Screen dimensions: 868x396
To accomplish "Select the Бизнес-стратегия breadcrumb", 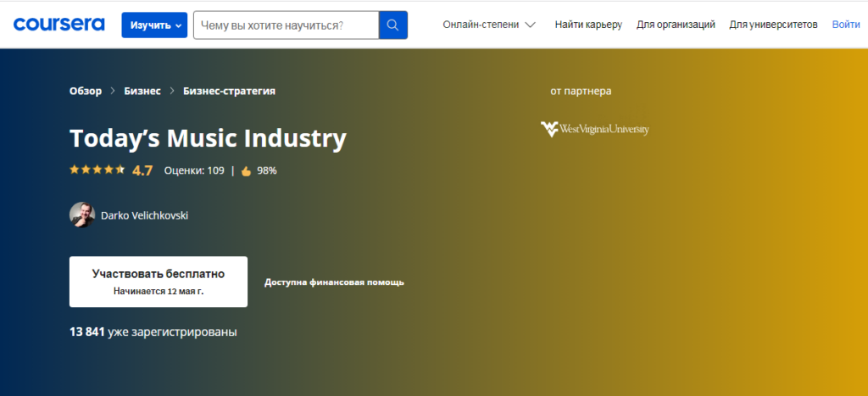I will click(x=229, y=91).
